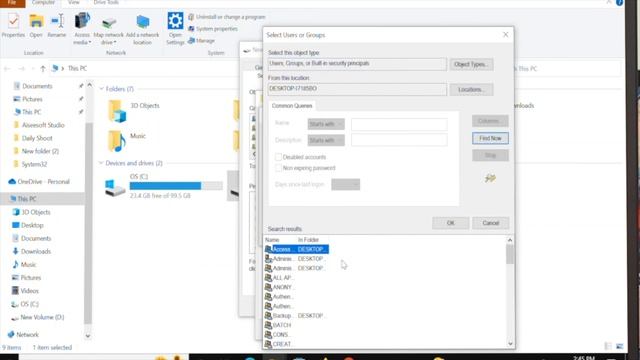Screen dimensions: 640x360
Task: Click the Up arrow navigation button
Action: click(x=43, y=69)
